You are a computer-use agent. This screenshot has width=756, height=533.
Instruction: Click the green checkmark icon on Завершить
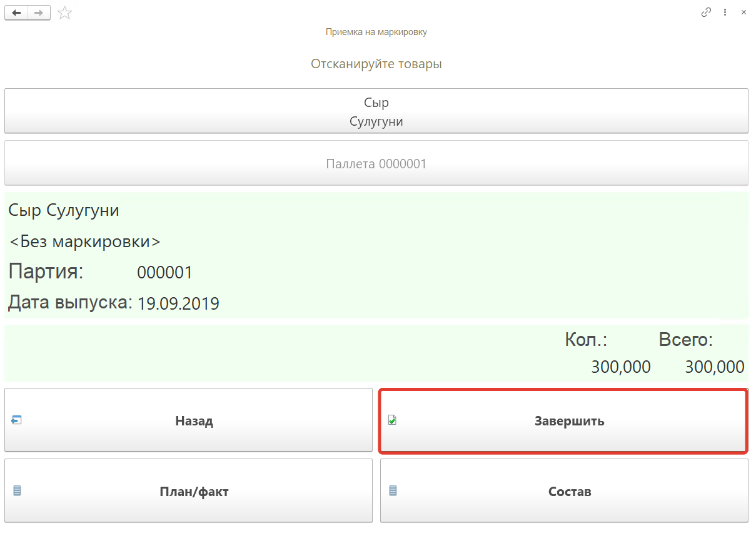392,420
